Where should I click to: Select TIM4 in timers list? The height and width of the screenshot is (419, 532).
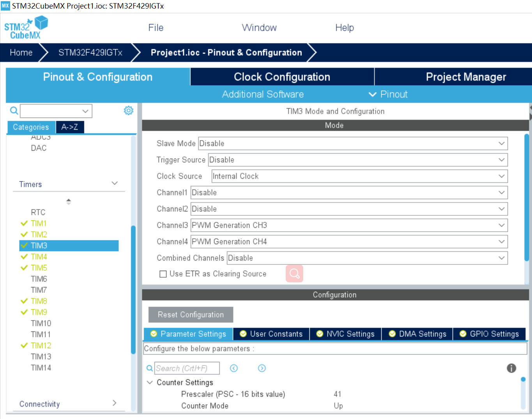coord(39,257)
